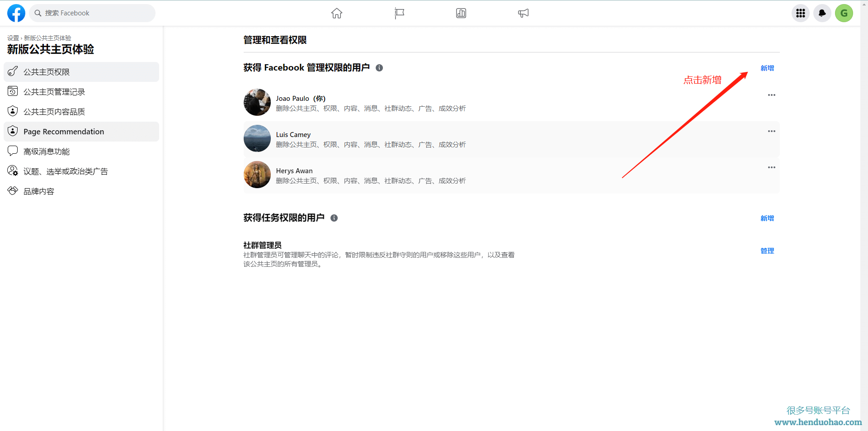The image size is (868, 431).
Task: Click the shield icon beside Page Recommendation
Action: pos(13,131)
